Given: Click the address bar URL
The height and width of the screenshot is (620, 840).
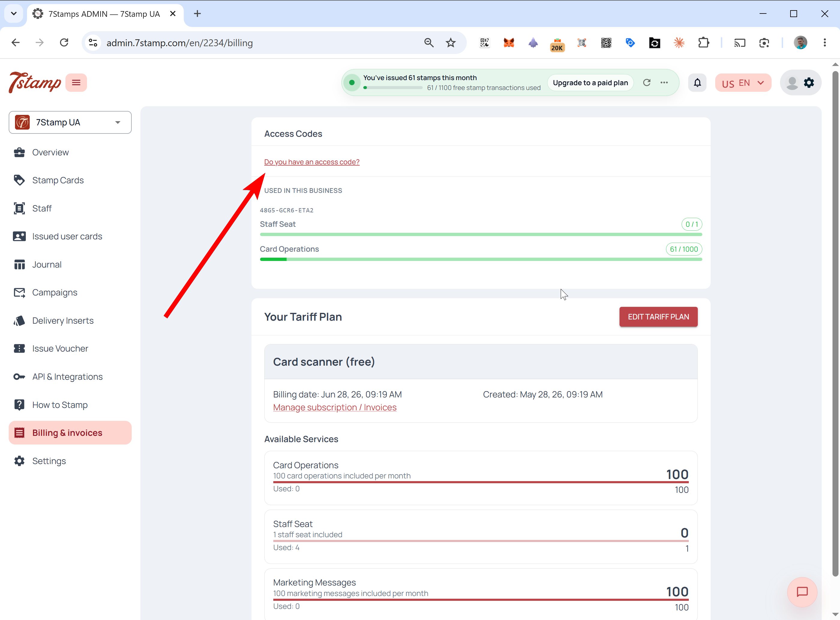Looking at the screenshot, I should tap(179, 43).
